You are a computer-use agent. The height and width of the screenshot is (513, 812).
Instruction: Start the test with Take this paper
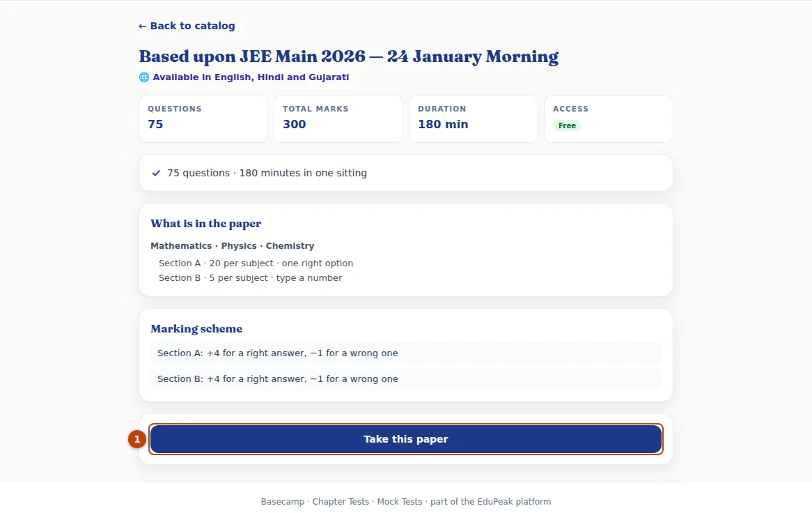[x=406, y=439]
